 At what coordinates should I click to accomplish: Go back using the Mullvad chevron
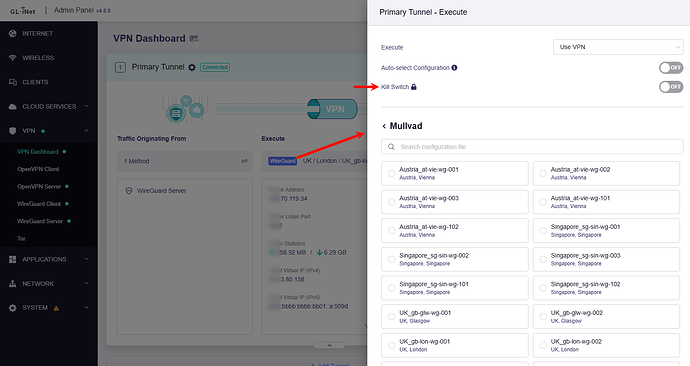(384, 126)
